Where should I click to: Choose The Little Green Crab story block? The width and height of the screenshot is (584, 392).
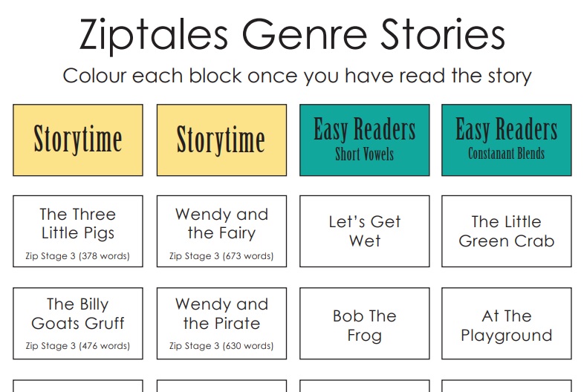click(x=507, y=231)
